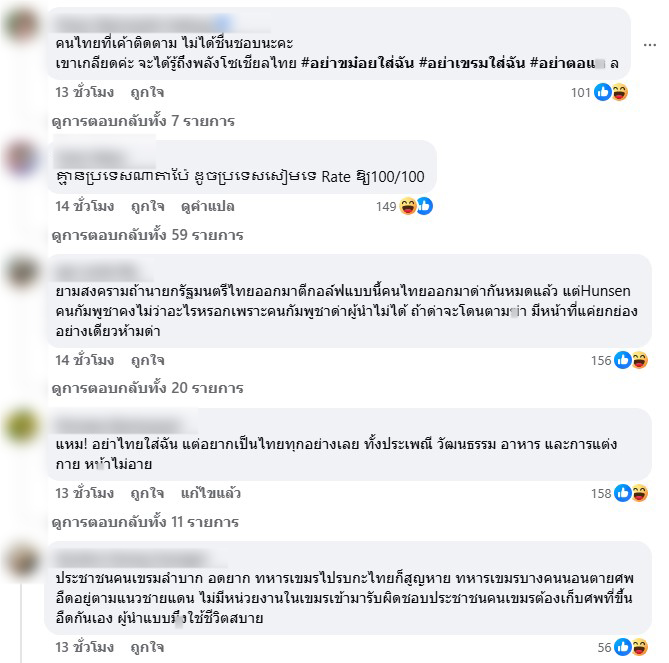Like the Khmer comment with Rate 100/100
This screenshot has width=669, height=663.
click(x=147, y=206)
